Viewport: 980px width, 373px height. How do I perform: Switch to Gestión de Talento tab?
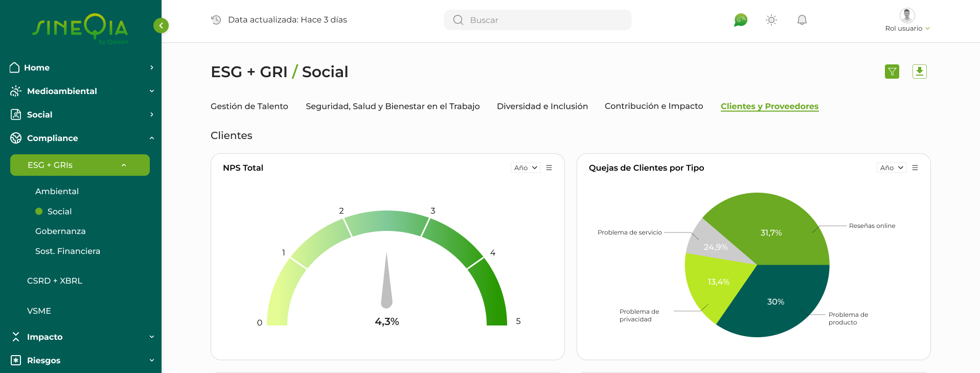[249, 106]
